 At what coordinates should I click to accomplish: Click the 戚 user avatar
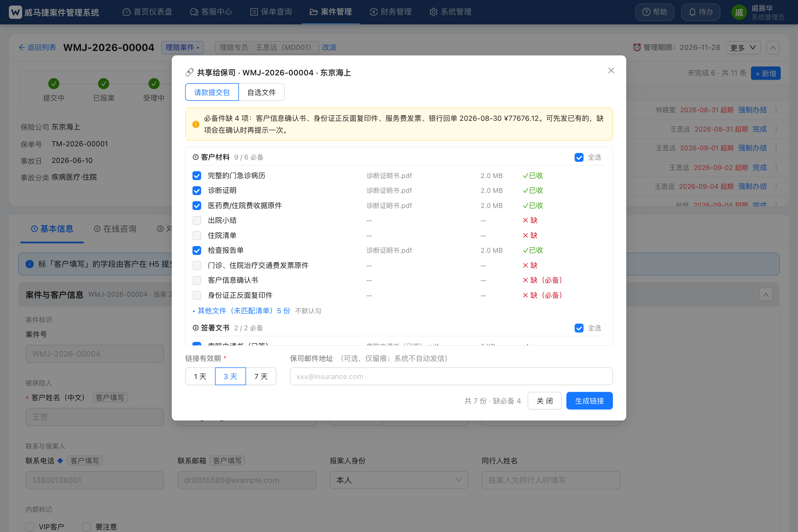pos(739,13)
